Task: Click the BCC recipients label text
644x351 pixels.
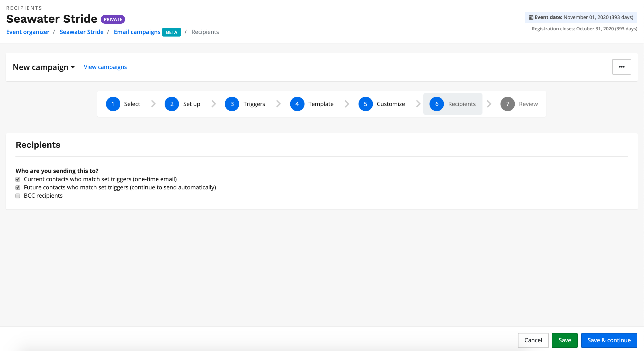Action: pos(43,196)
